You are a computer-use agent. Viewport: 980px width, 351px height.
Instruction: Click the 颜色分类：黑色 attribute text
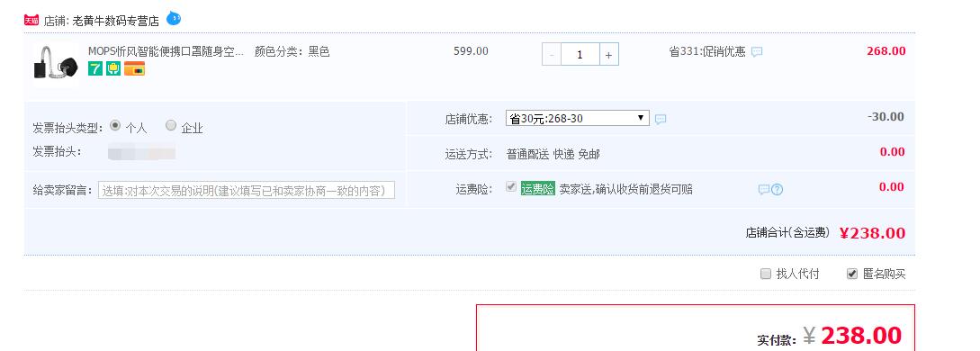tap(292, 52)
